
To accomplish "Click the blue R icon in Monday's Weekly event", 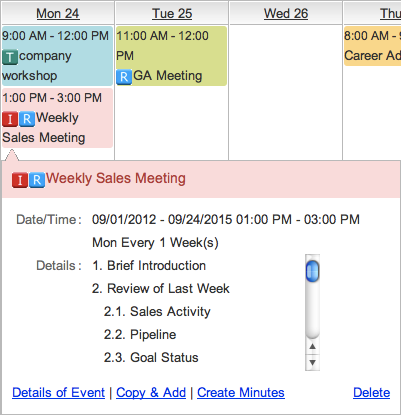I will [x=27, y=119].
